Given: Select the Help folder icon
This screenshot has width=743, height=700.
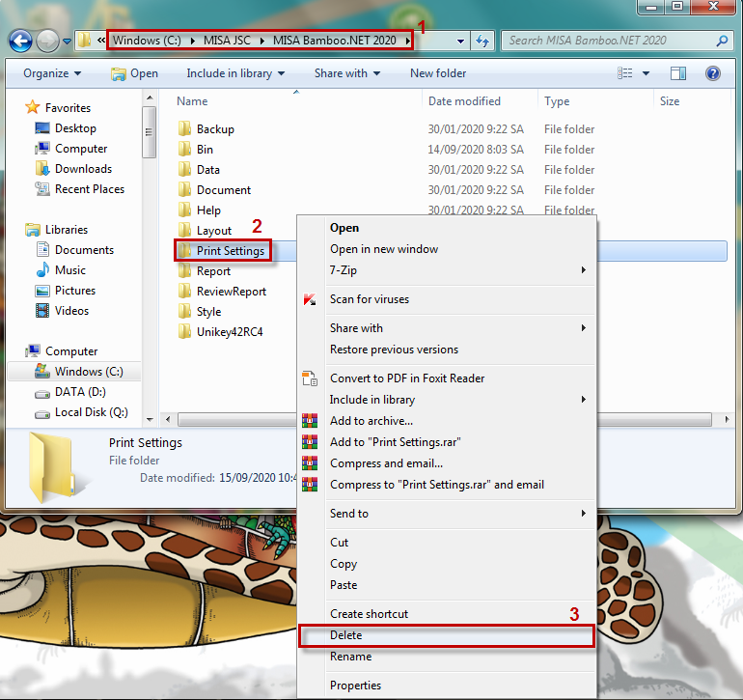Looking at the screenshot, I should point(185,210).
